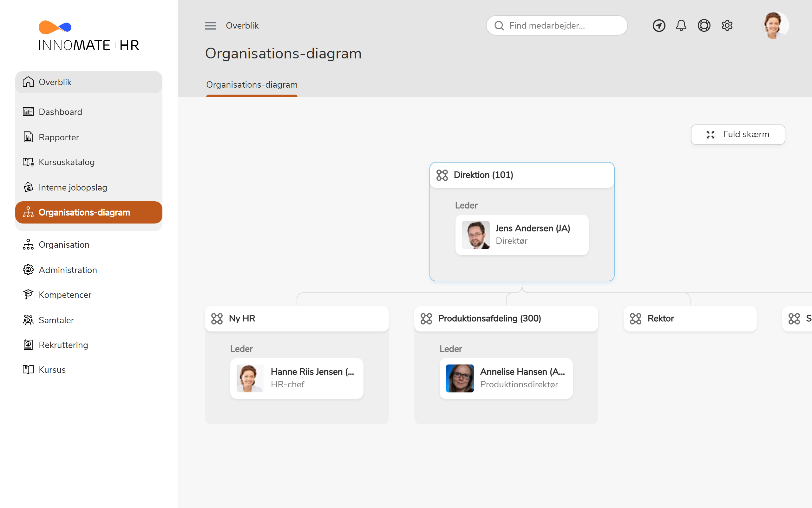This screenshot has height=508, width=812.
Task: Select the Rektor department header
Action: coord(690,318)
